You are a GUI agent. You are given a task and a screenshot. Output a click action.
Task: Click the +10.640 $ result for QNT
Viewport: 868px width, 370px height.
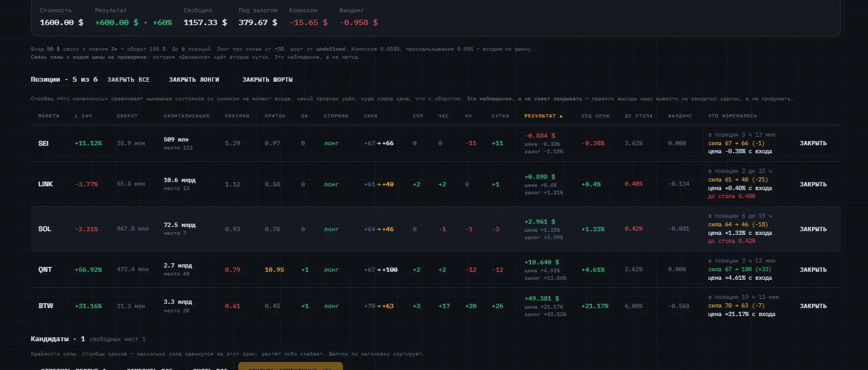(542, 262)
